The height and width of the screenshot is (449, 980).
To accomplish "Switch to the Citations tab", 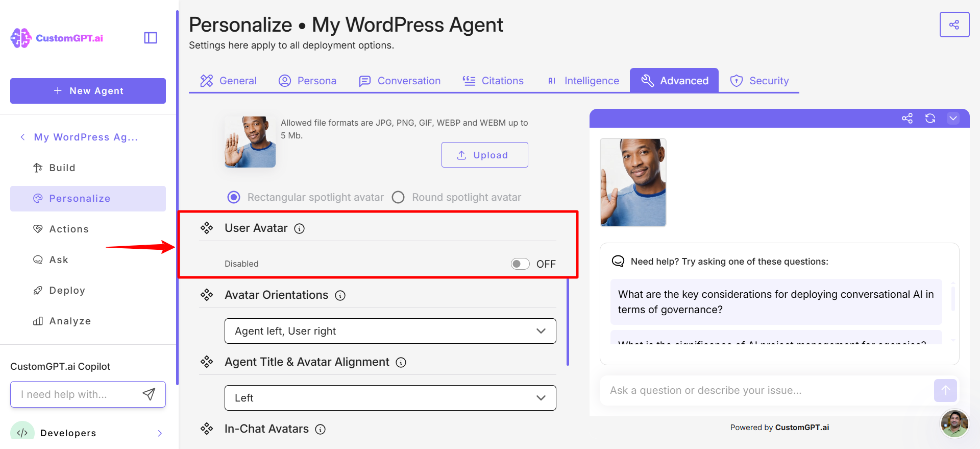I will tap(493, 81).
